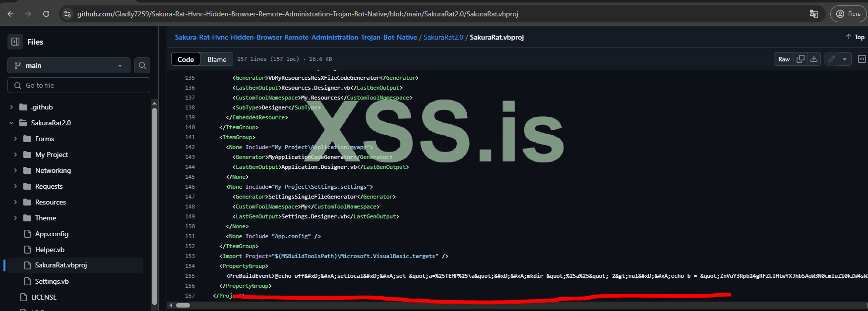
Task: Click the Forms folder icon
Action: [27, 139]
